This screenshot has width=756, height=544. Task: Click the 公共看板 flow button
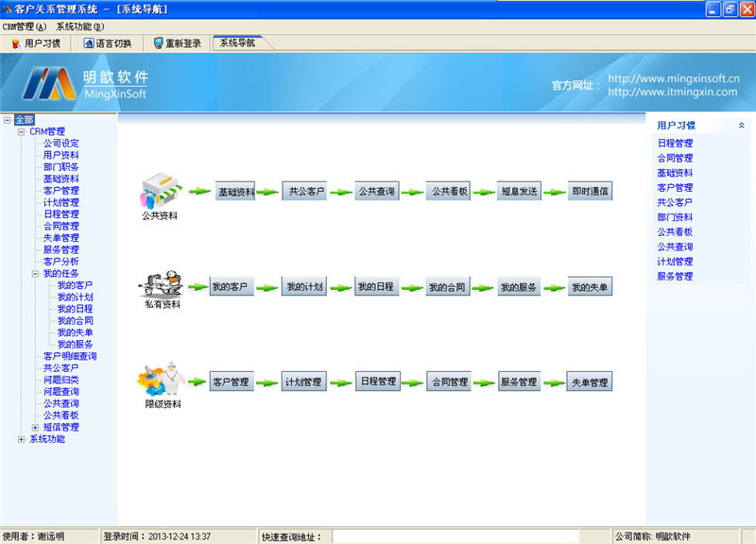(448, 192)
